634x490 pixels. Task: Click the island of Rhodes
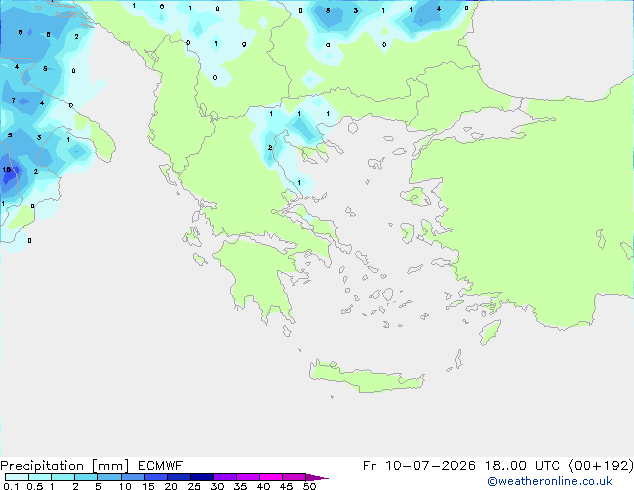(x=490, y=332)
